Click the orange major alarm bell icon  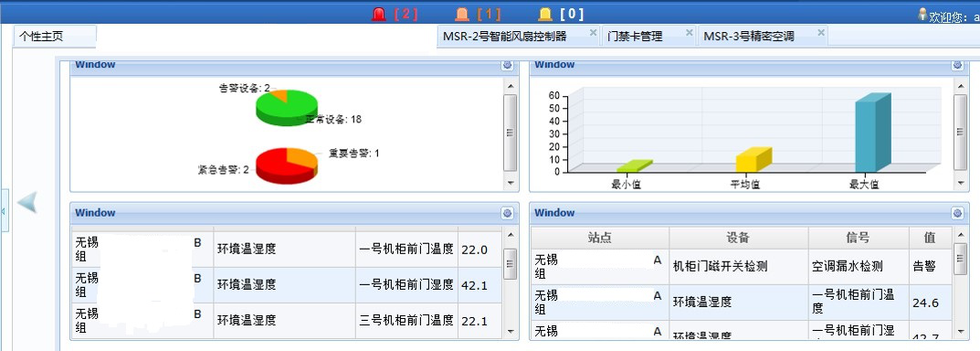pyautogui.click(x=462, y=14)
